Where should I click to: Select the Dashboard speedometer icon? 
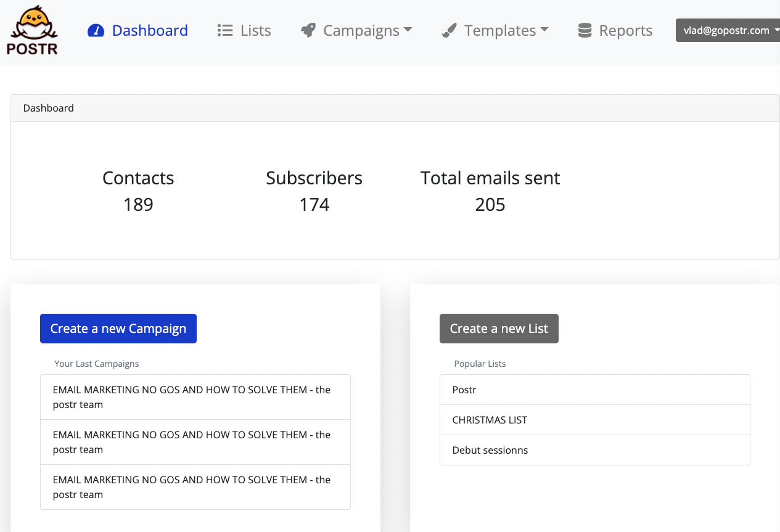point(96,30)
